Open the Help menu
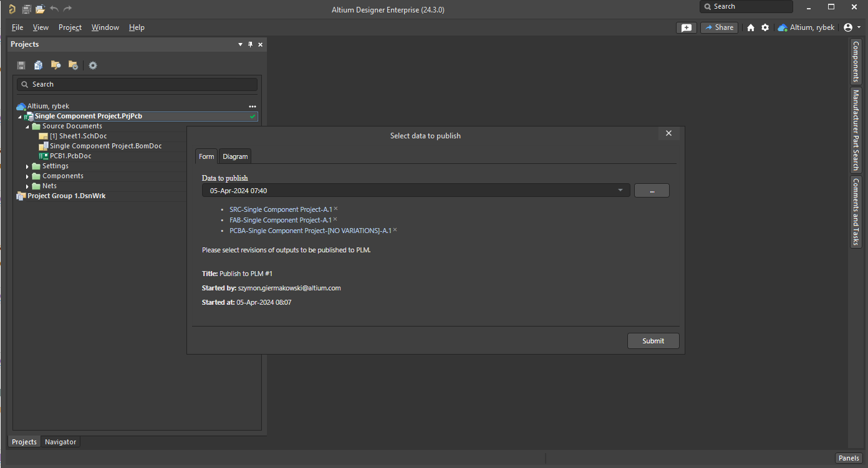 [137, 27]
